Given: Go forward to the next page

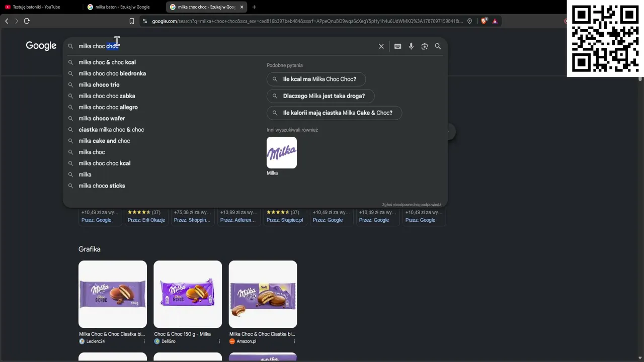Looking at the screenshot, I should 17,21.
